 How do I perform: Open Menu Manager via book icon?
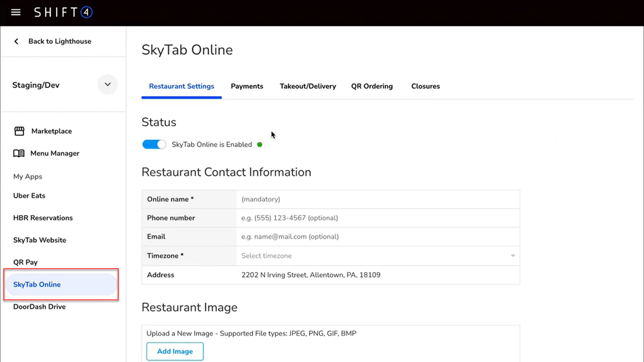pos(19,153)
